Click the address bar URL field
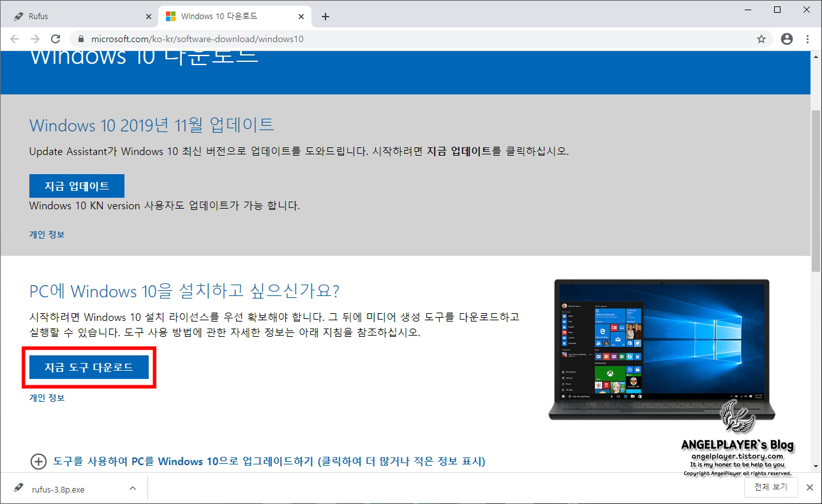 (421, 39)
